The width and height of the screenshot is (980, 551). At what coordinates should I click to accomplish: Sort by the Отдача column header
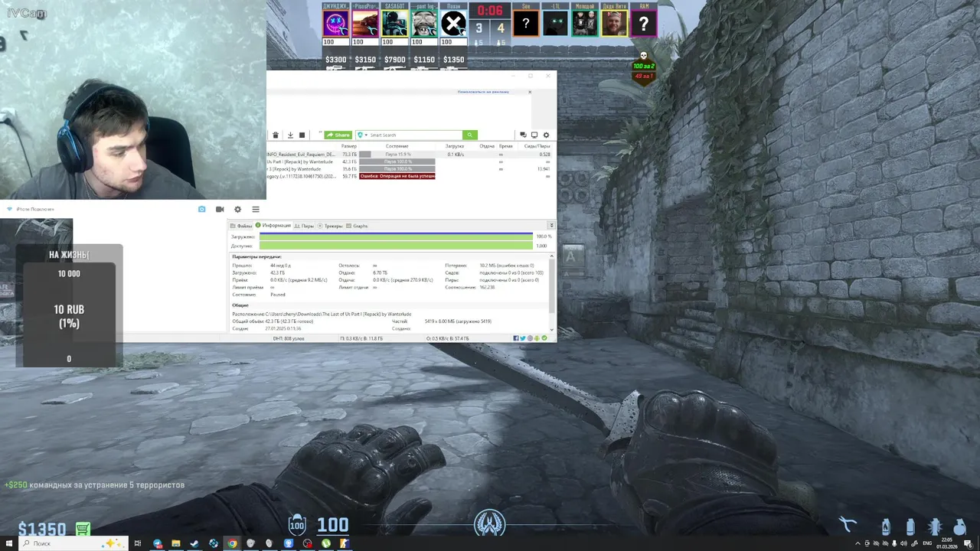(487, 145)
